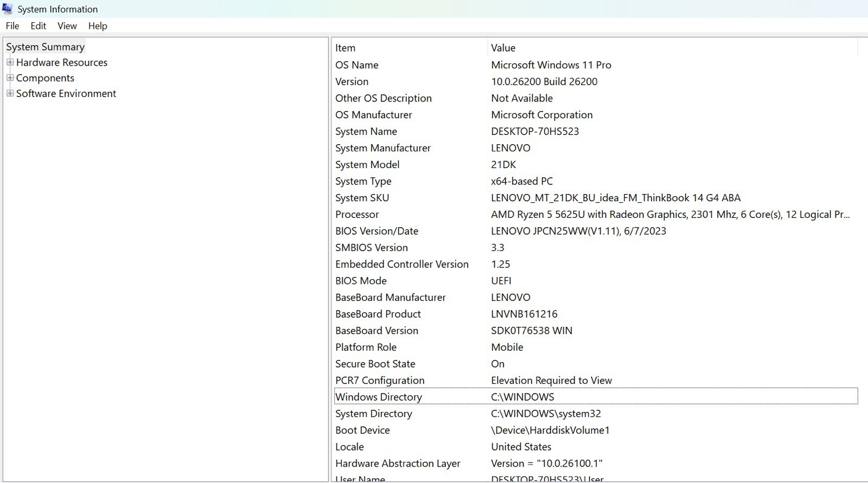
Task: Click the 21DK model value
Action: click(x=503, y=164)
